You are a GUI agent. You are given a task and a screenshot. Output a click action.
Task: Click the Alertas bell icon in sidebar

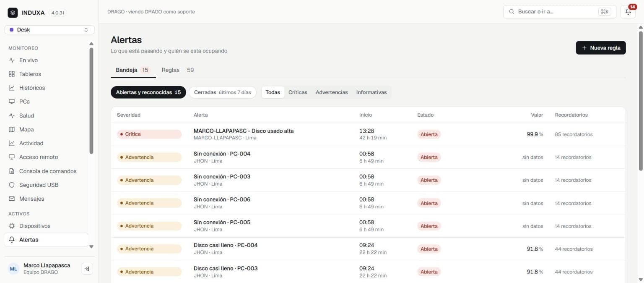pos(12,240)
